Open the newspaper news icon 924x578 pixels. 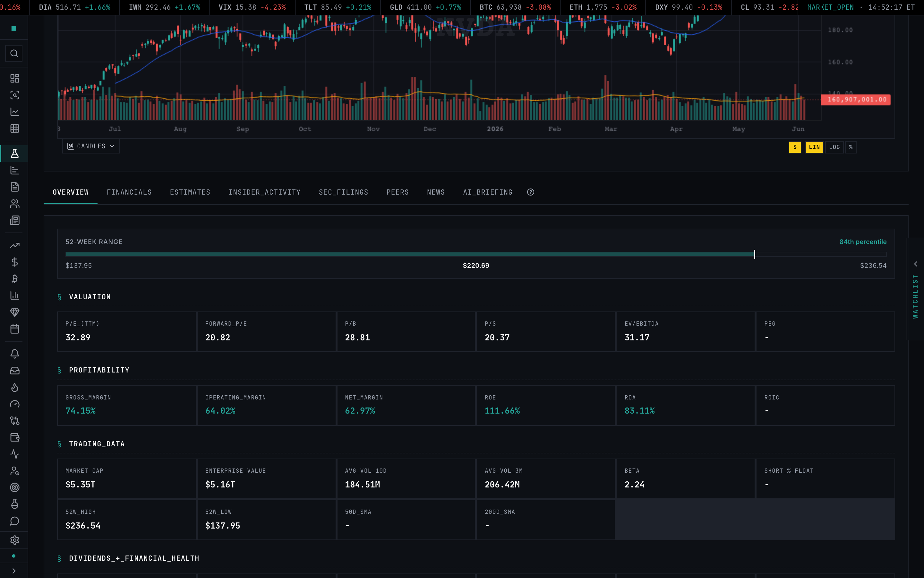14,221
